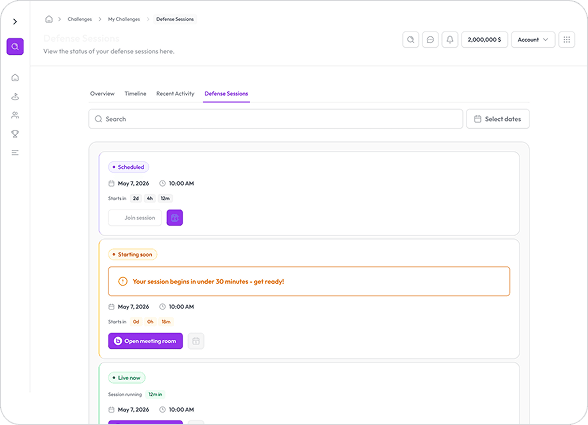588x425 pixels.
Task: Focus the Search input field
Action: click(x=276, y=119)
